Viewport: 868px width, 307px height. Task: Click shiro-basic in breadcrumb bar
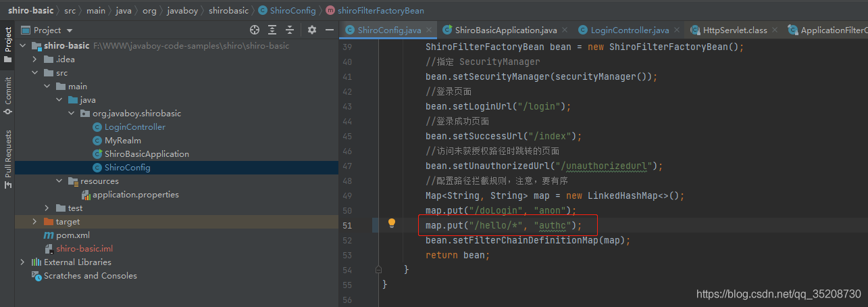click(30, 11)
